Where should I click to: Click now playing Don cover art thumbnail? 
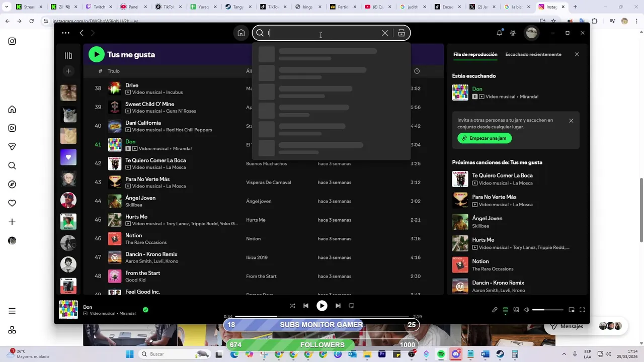tap(68, 310)
